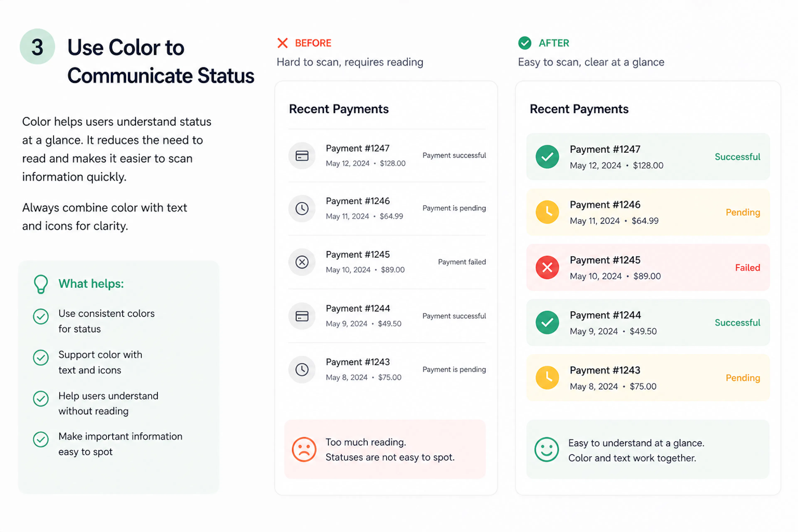The image size is (798, 532).
Task: Click the orange Pending status on Payment #1243
Action: [743, 378]
